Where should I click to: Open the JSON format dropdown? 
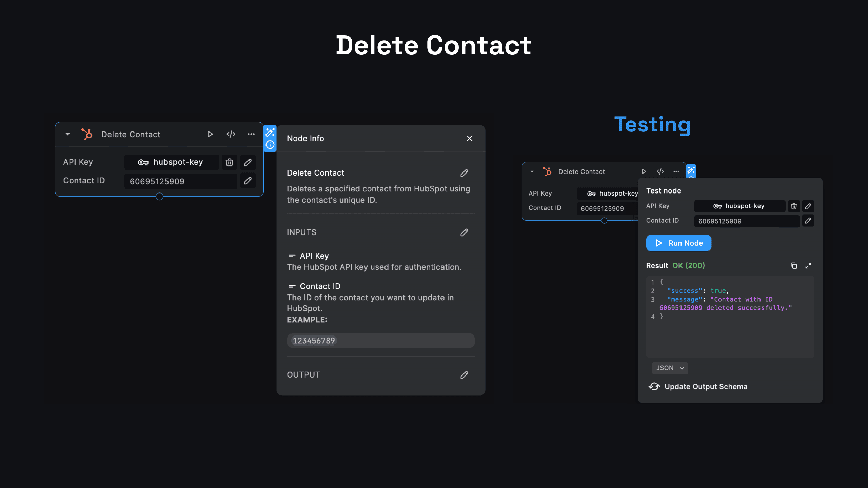pos(670,368)
